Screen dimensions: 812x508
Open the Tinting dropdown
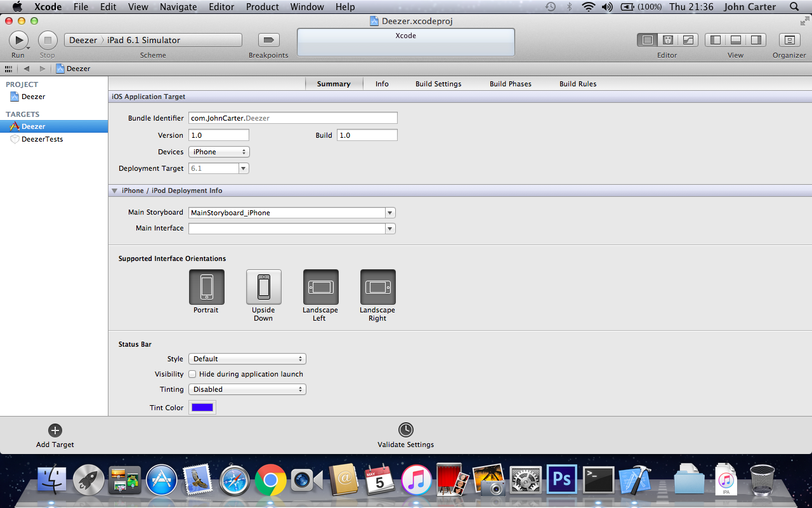coord(247,389)
